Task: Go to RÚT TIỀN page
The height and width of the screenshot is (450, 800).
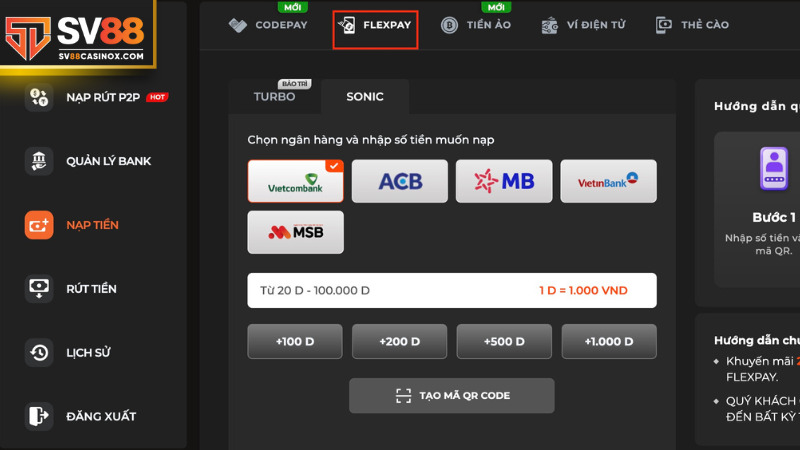Action: point(71,289)
